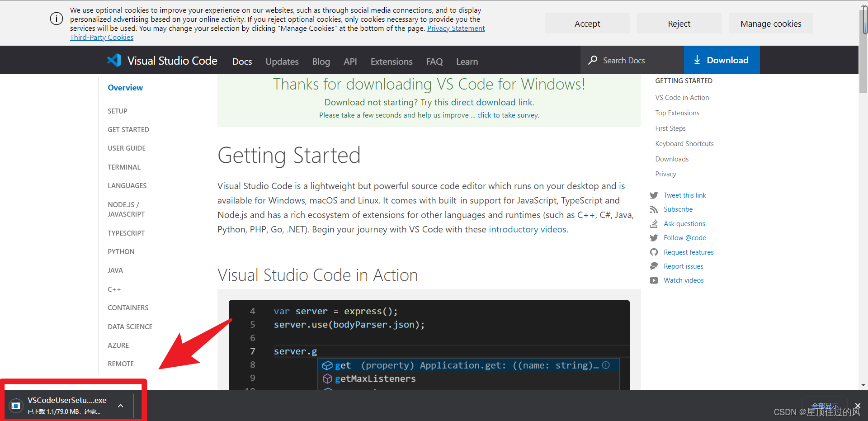This screenshot has height=421, width=868.
Task: Expand the TERMINAL sidebar section
Action: point(124,167)
